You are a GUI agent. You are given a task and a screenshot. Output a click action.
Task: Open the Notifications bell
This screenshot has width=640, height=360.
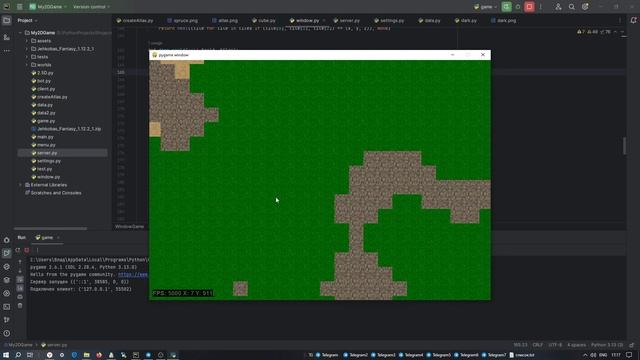(x=633, y=20)
